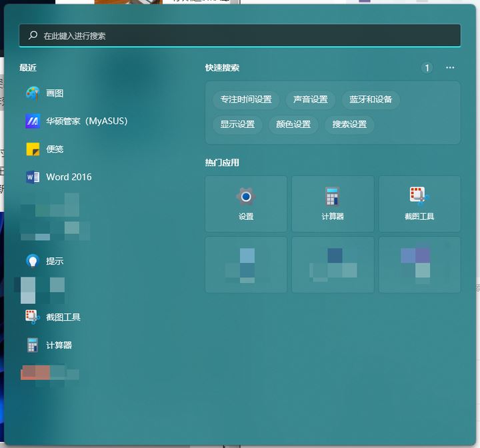
Task: Choose the 显示设置 quick search chip
Action: 237,124
